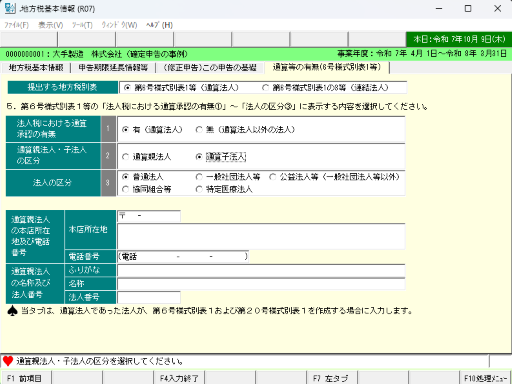Viewport: 512px width, 384px height.
Task: Click the application icon in the title bar
Action: click(10, 8)
